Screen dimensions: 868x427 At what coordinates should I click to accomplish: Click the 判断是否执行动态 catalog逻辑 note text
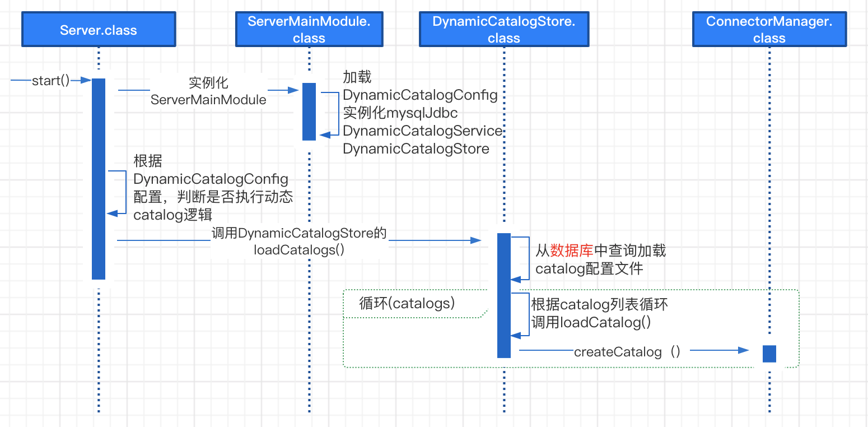coord(213,206)
